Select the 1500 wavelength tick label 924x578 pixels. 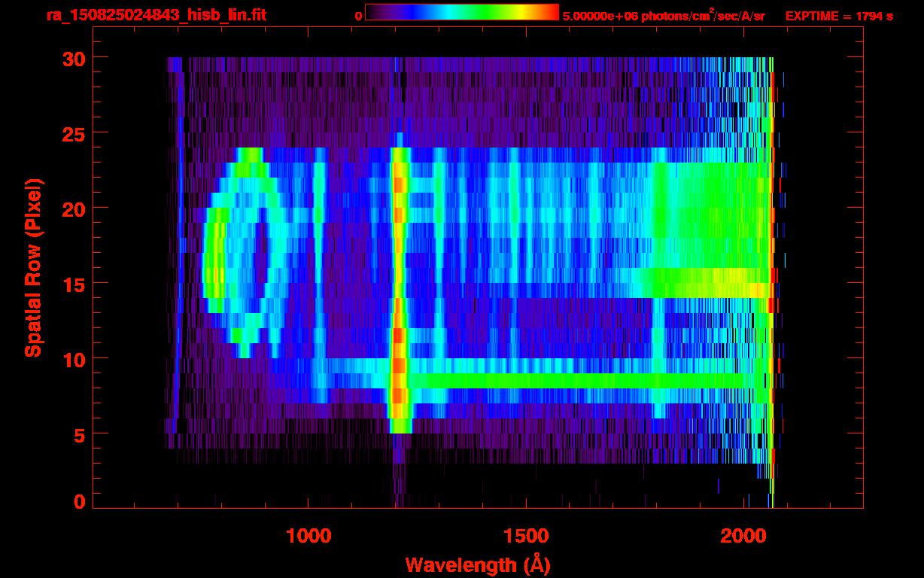point(527,535)
